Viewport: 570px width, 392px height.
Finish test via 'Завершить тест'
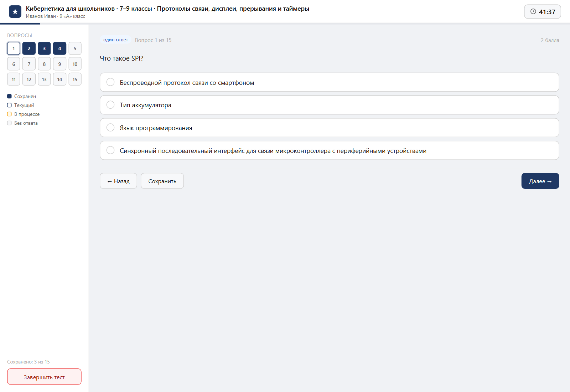coord(44,377)
